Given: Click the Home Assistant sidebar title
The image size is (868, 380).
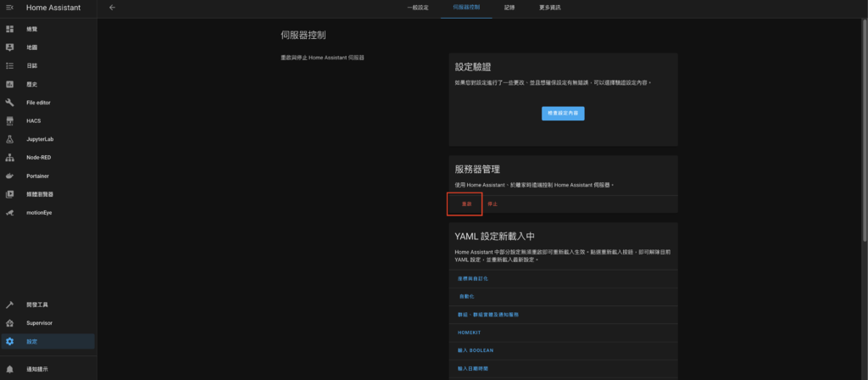Looking at the screenshot, I should pos(53,8).
